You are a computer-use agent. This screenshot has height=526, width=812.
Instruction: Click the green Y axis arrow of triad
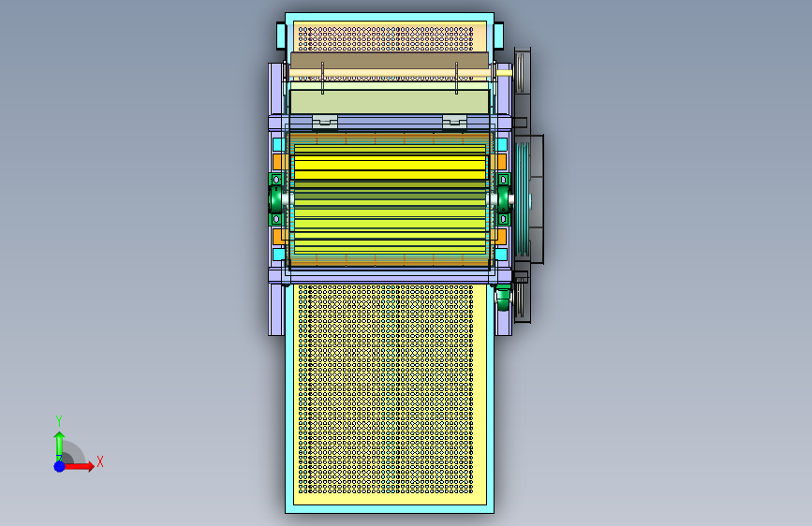(x=59, y=446)
